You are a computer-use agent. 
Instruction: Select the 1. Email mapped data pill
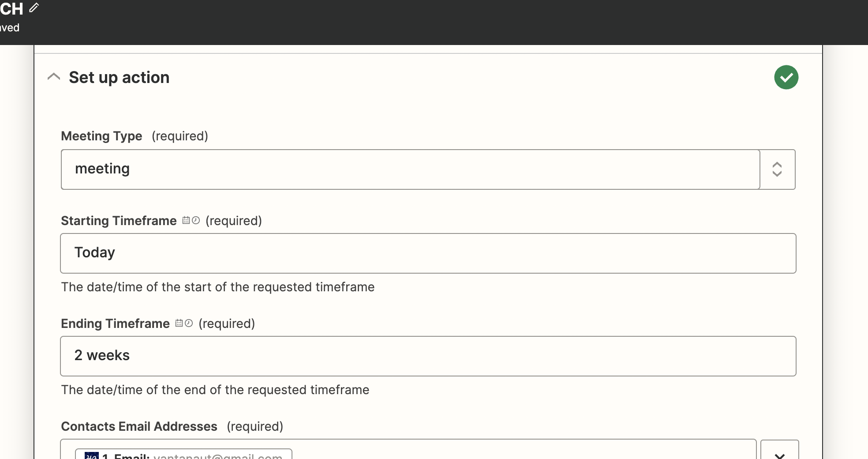183,454
